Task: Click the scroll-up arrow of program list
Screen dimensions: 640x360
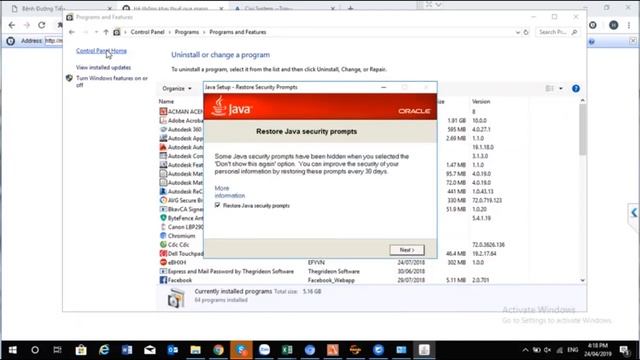Action: pyautogui.click(x=582, y=100)
